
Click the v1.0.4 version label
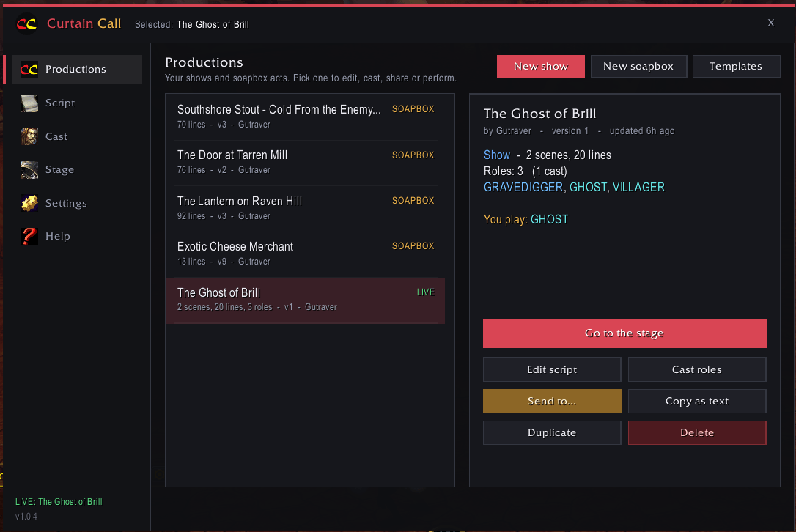[26, 517]
